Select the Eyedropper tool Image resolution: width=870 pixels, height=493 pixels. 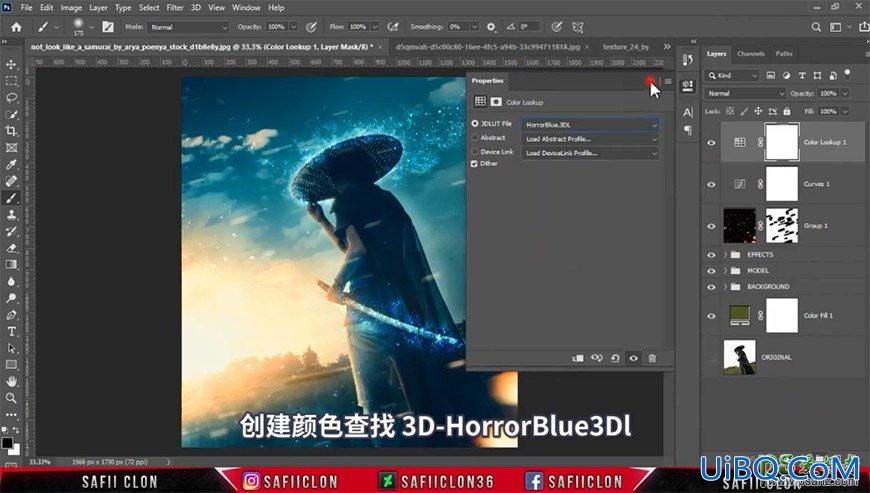(11, 165)
